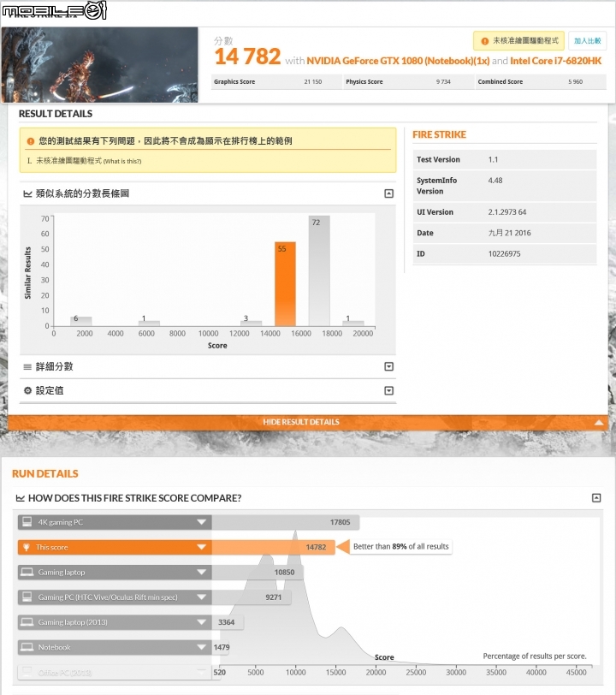Click the Date value 九月 21 2016
The height and width of the screenshot is (695, 616).
tap(509, 233)
